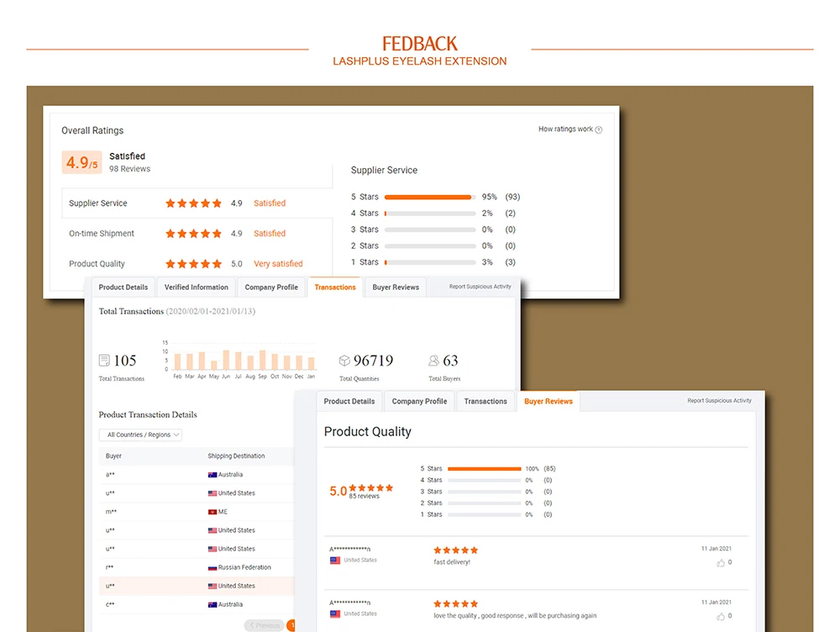Click the Shipping Destination column header
Viewport: 840px width, 632px height.
point(236,456)
